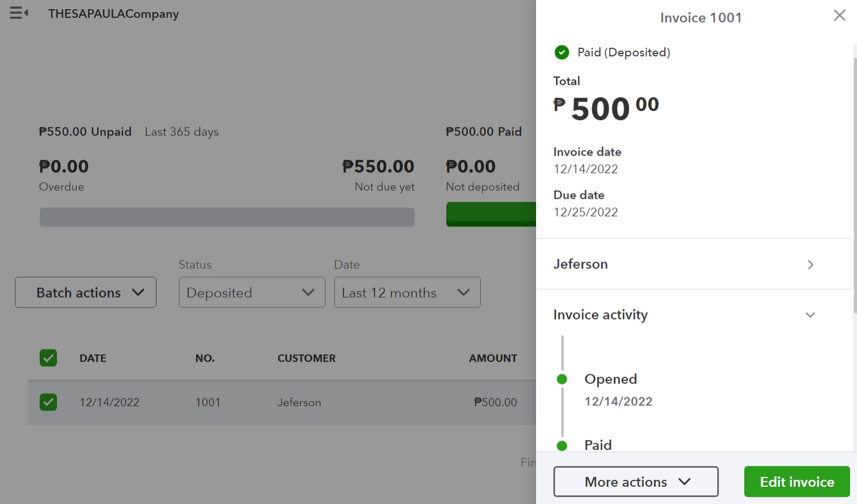
Task: Sort by the CUSTOMER column header
Action: (307, 358)
